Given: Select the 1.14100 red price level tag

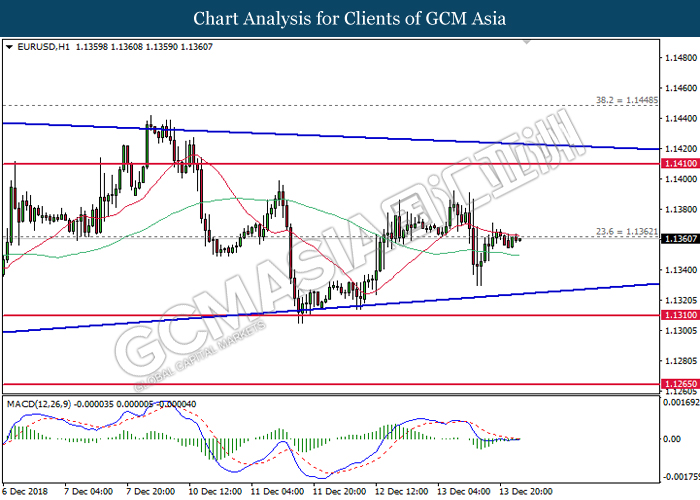Looking at the screenshot, I should [x=680, y=164].
